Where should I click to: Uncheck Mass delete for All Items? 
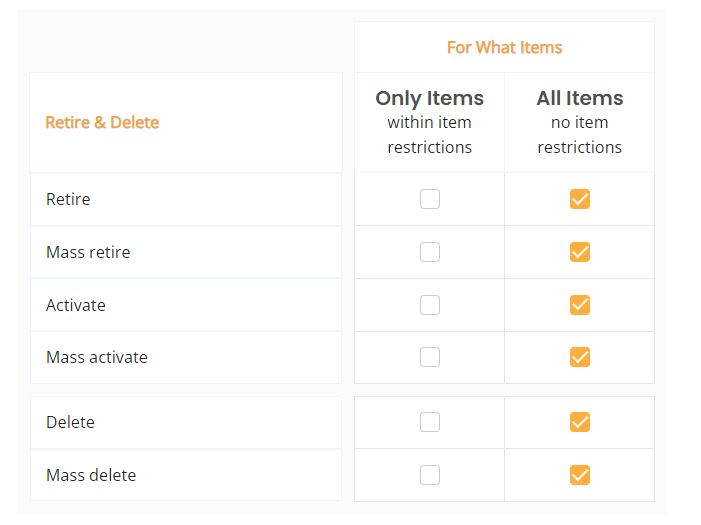tap(579, 475)
